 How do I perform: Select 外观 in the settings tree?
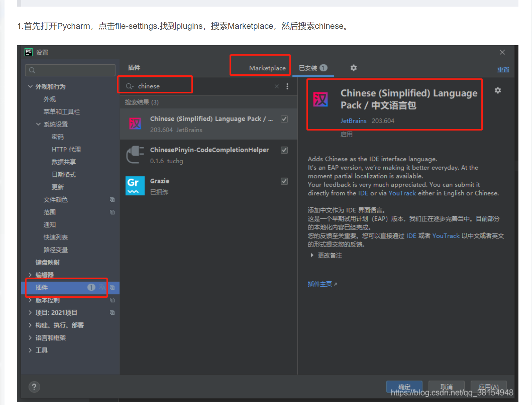click(x=50, y=99)
